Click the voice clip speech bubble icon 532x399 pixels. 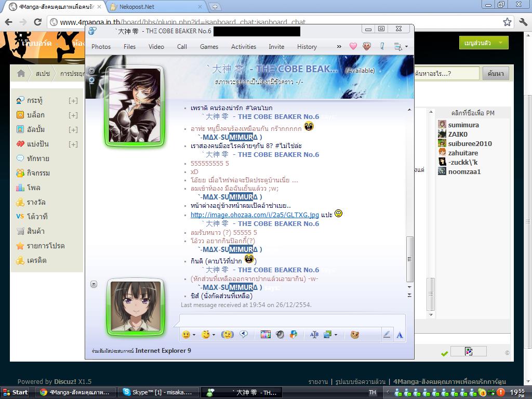(244, 335)
